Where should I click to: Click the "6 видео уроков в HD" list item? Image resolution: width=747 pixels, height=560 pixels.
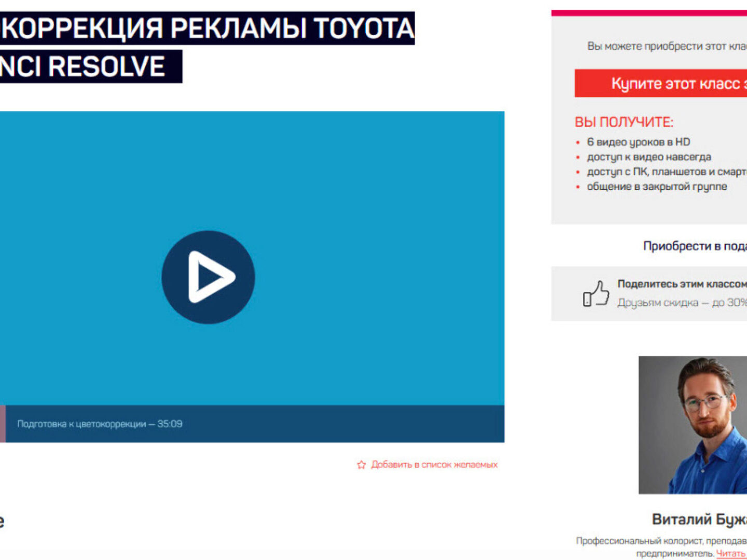pyautogui.click(x=638, y=142)
